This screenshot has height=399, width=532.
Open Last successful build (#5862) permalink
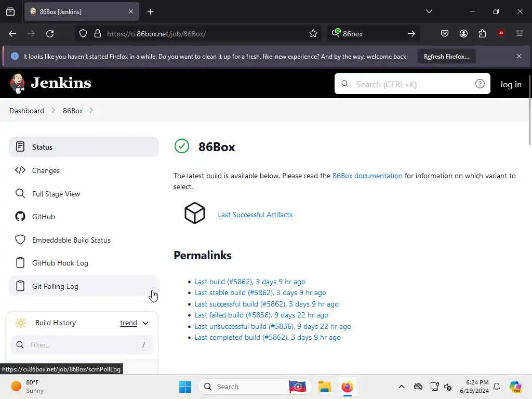point(267,304)
